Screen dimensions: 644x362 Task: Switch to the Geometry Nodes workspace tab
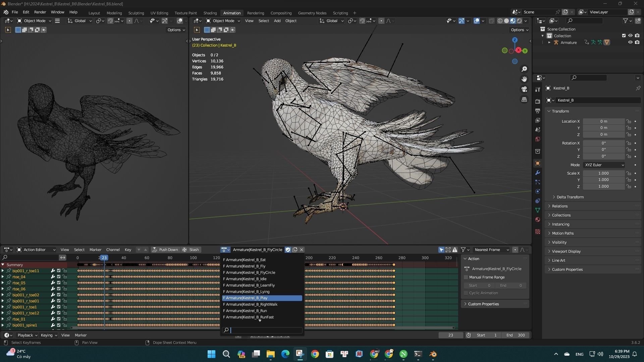pos(312,13)
